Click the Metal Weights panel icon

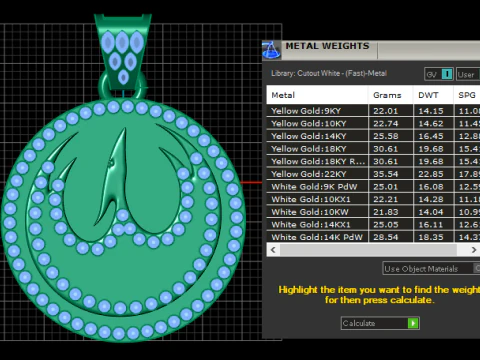[271, 50]
